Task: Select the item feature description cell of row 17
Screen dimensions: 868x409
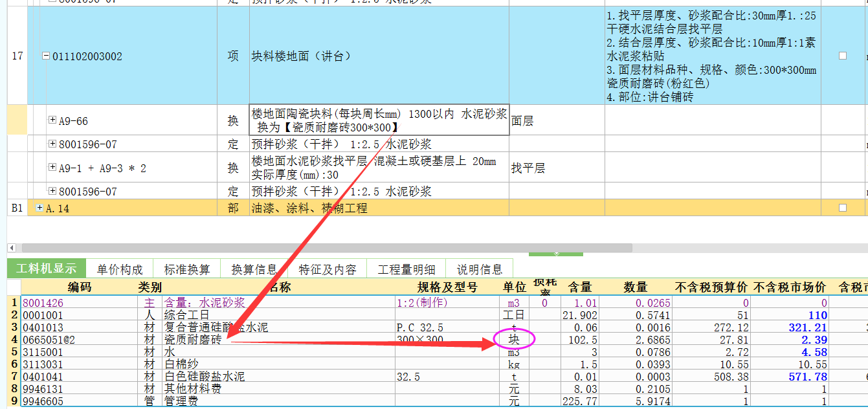Action: click(x=713, y=56)
